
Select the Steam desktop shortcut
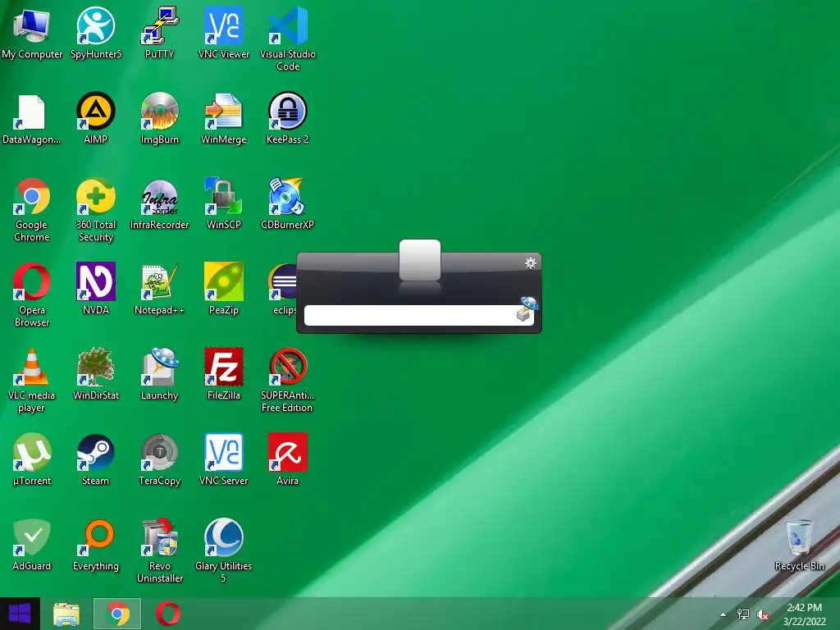(x=96, y=459)
